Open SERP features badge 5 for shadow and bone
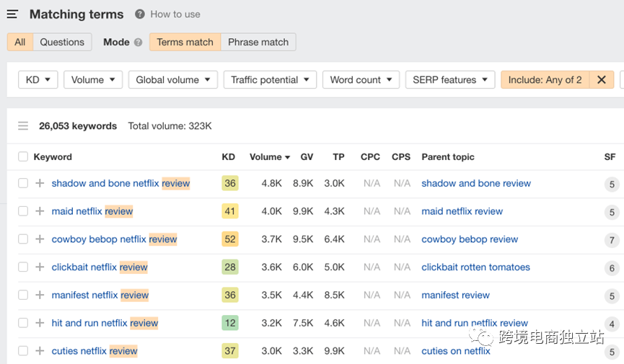Screen dimensions: 624x364 coord(612,185)
